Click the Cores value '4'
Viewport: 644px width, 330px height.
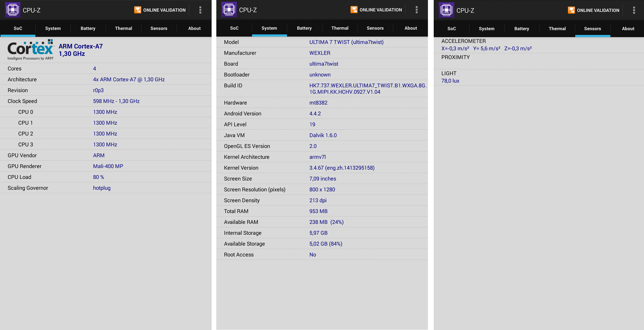click(95, 68)
